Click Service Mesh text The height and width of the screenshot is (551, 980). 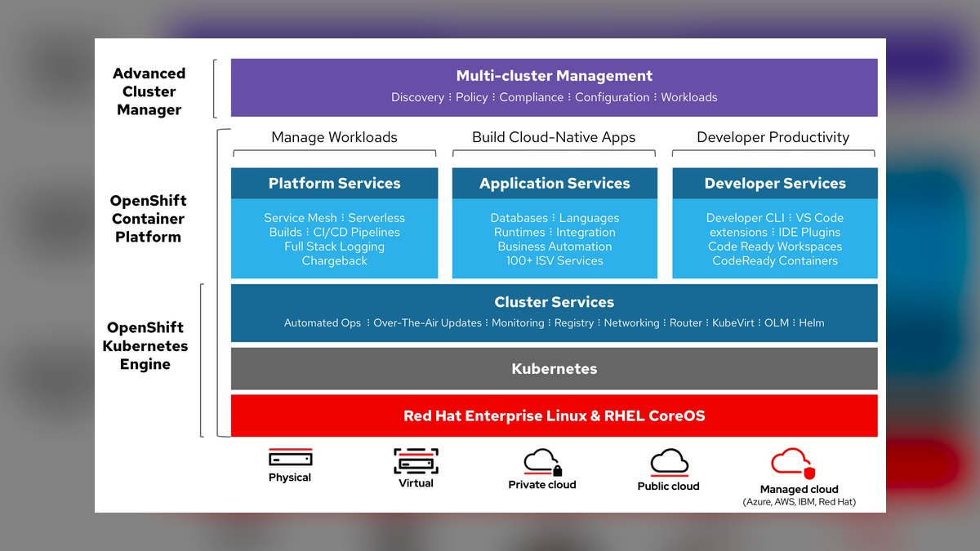[x=301, y=218]
